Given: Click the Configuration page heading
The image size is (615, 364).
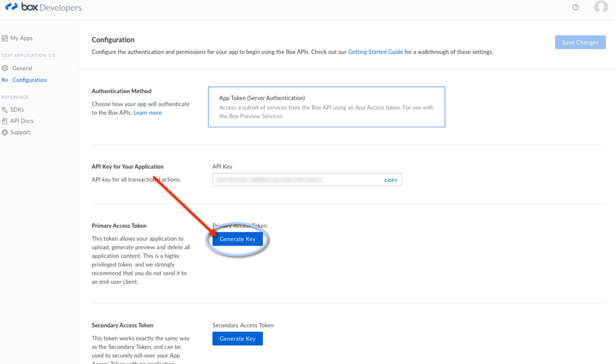Looking at the screenshot, I should pos(113,40).
